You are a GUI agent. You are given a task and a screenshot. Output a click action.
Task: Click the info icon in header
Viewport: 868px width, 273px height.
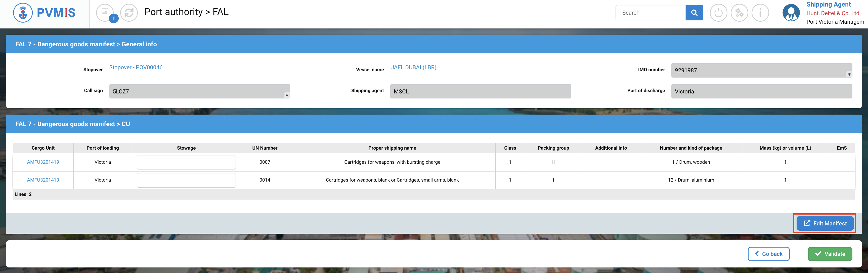[760, 13]
